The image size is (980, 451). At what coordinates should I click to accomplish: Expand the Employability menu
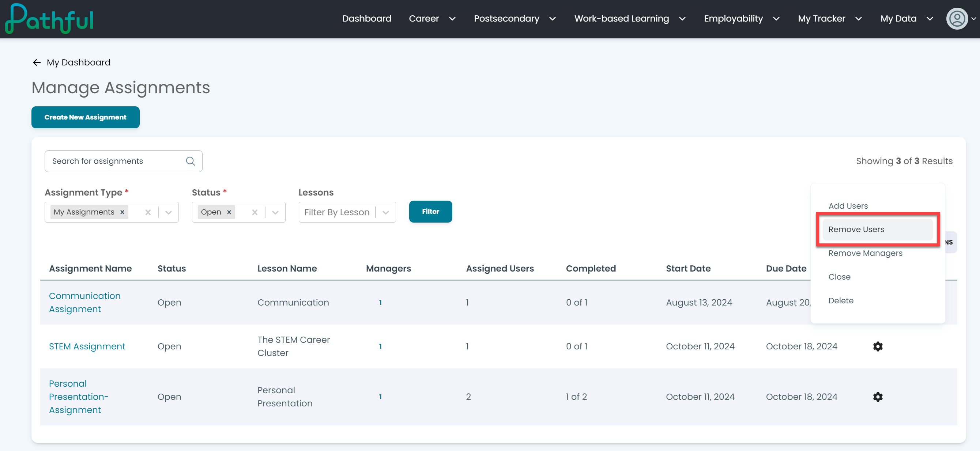coord(742,19)
